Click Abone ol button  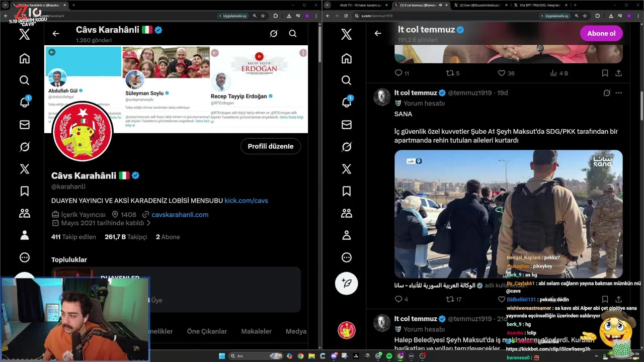601,33
